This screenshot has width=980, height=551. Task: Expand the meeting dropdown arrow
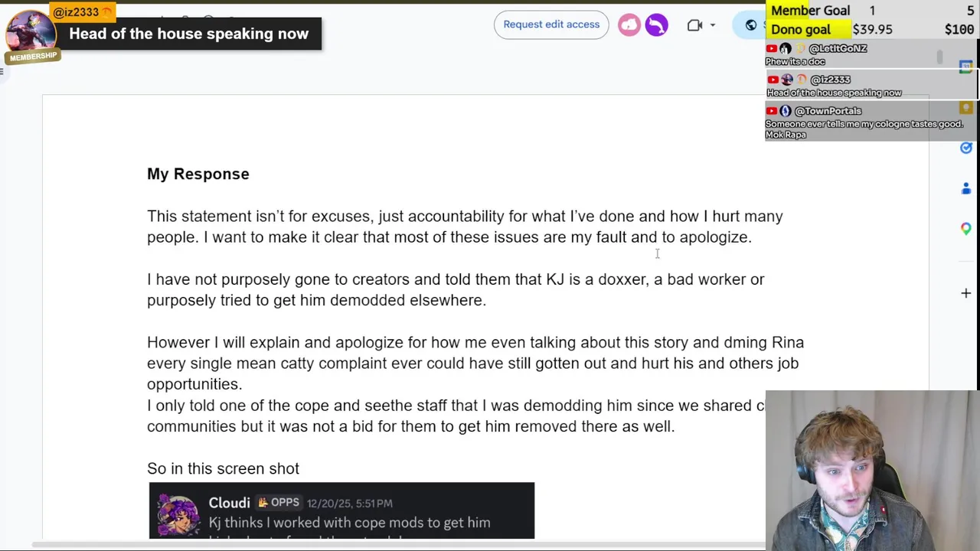712,25
